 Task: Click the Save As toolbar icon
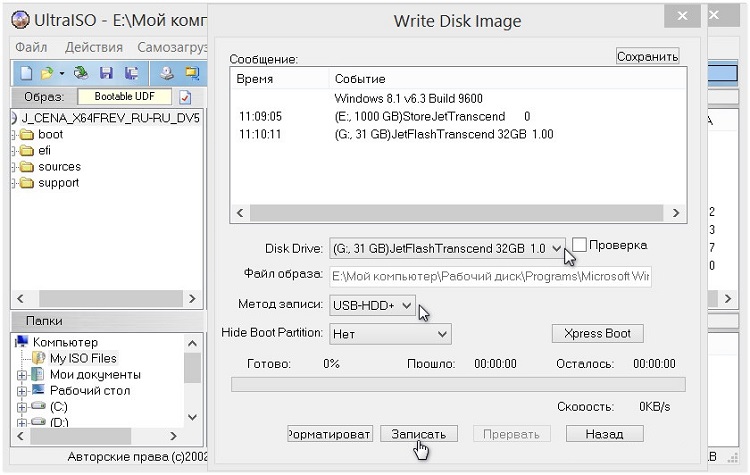click(131, 73)
